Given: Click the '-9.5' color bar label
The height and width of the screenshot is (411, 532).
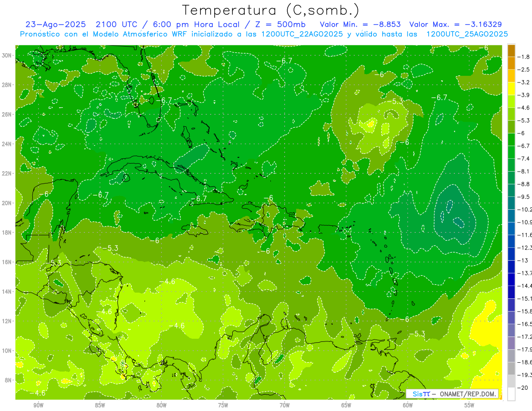Looking at the screenshot, I should pyautogui.click(x=524, y=196).
